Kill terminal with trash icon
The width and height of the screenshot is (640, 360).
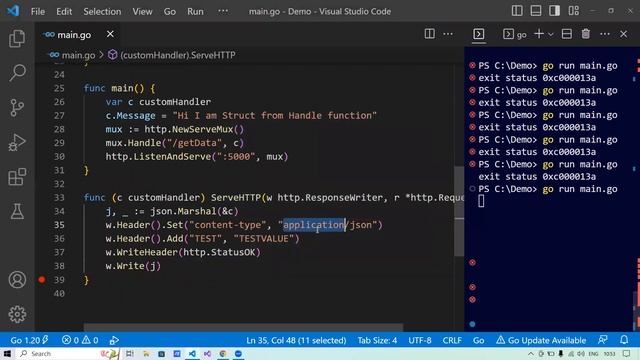(x=586, y=34)
